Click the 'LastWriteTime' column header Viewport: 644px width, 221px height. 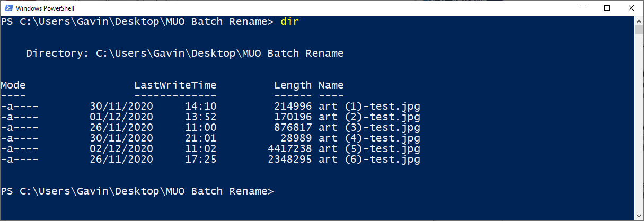[x=175, y=85]
